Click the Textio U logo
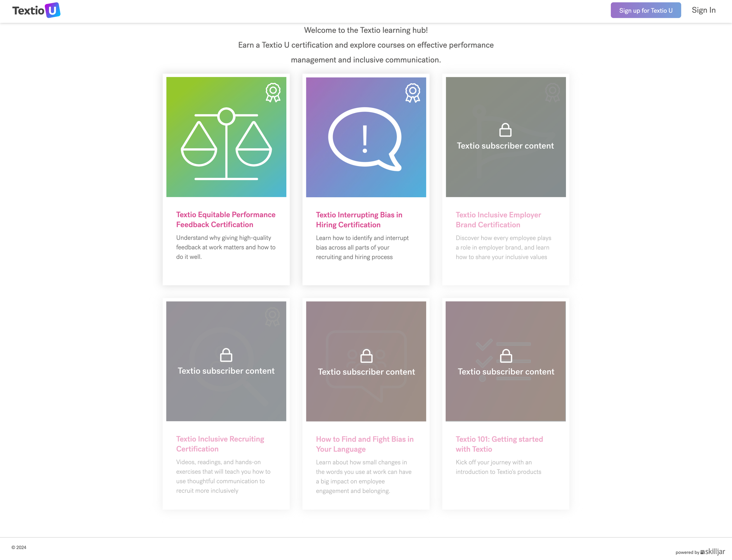 click(36, 10)
